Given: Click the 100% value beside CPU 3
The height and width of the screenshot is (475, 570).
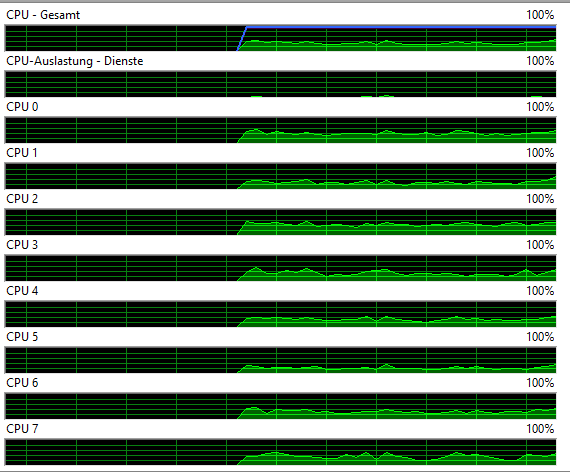Looking at the screenshot, I should point(540,245).
